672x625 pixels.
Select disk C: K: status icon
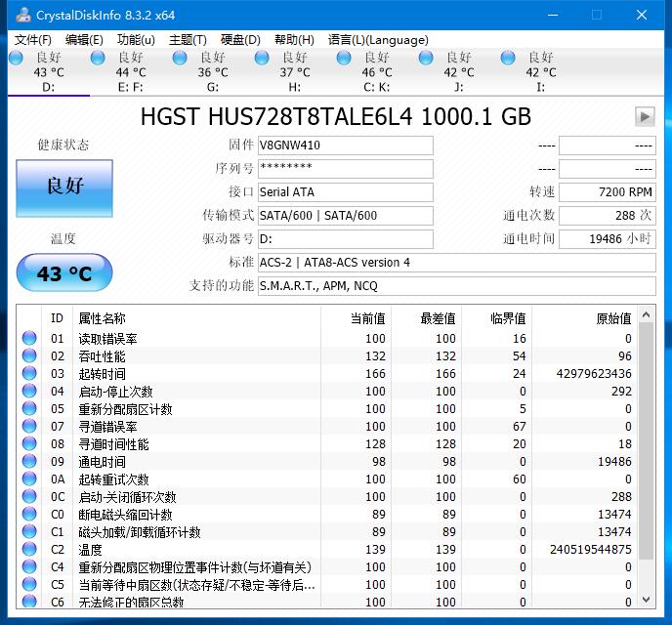[344, 58]
